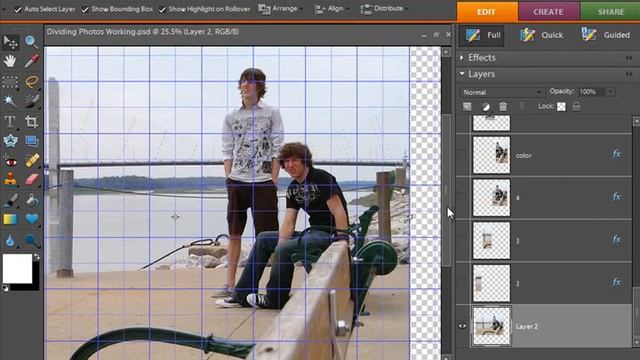Toggle Show Highlight on Rollover checkbox

162,9
